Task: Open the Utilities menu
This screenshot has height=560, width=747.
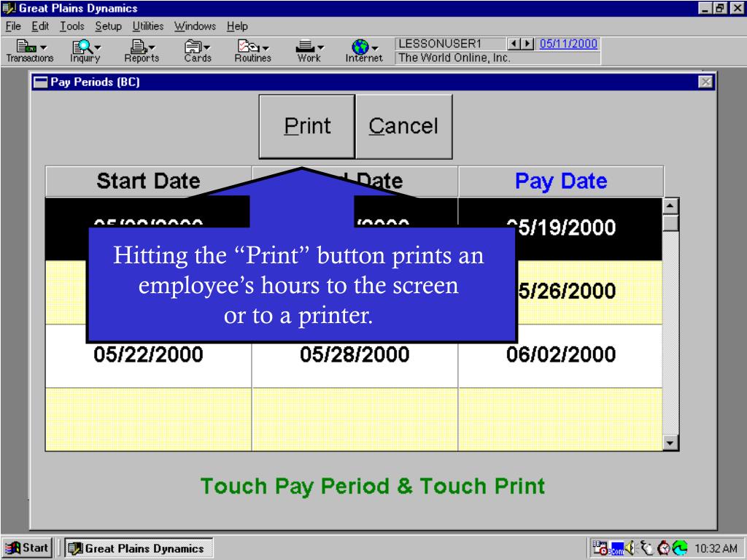Action: click(x=150, y=26)
